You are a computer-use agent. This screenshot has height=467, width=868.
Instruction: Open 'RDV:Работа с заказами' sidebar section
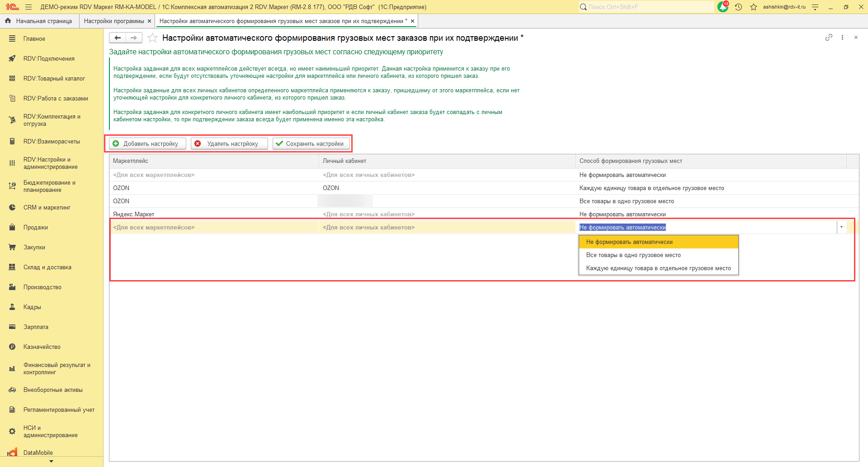click(56, 98)
